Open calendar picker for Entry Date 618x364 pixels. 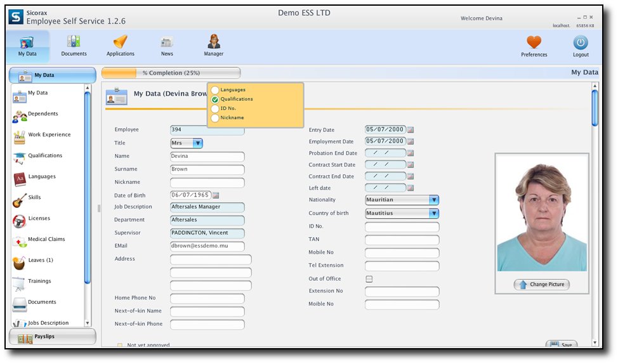(x=411, y=130)
